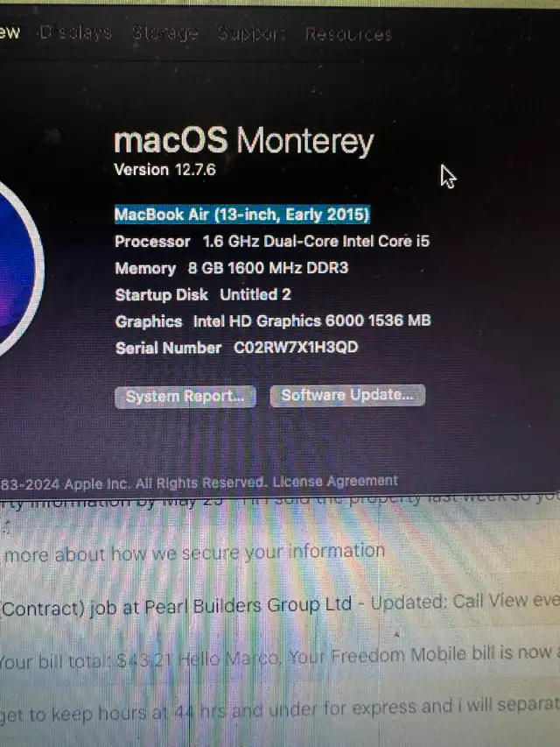Click the Intel HD Graphics 6000 line
This screenshot has width=560, height=747.
pos(273,321)
